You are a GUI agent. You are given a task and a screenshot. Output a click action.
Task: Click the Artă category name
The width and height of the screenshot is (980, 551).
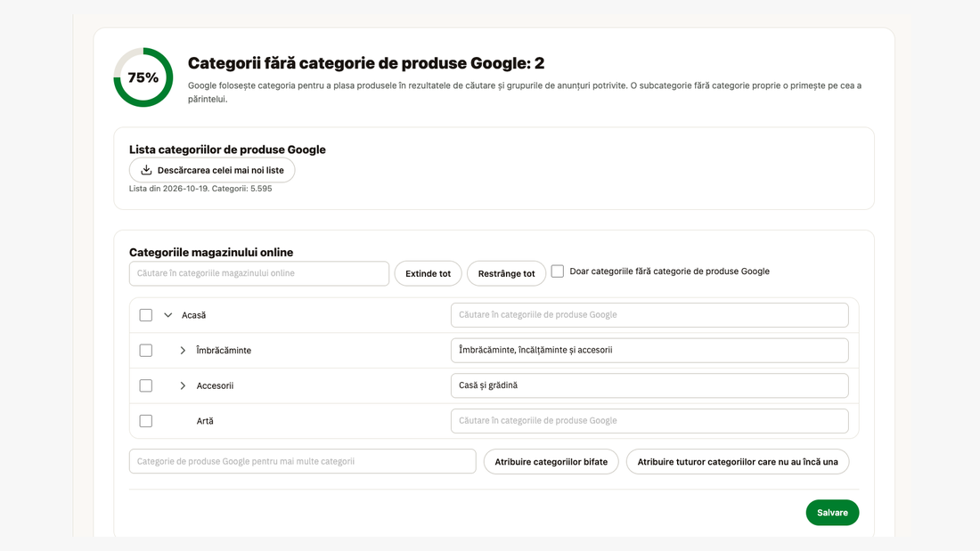click(205, 421)
